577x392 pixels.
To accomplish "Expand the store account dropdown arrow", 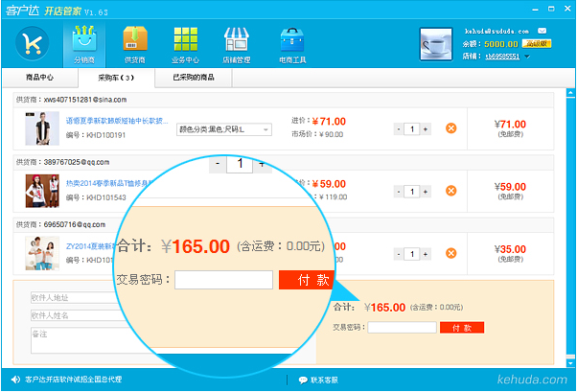I will [526, 57].
